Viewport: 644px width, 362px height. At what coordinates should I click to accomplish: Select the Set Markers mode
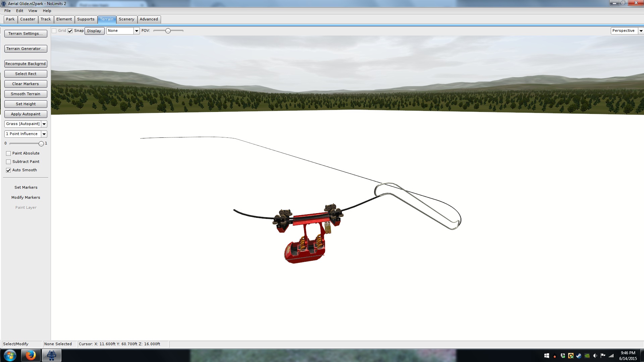tap(26, 187)
